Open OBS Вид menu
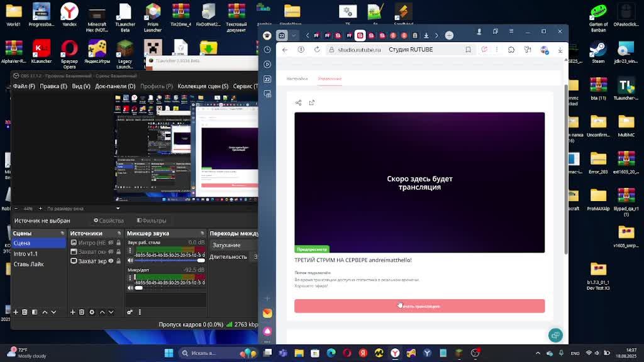644x362 pixels. 81,86
